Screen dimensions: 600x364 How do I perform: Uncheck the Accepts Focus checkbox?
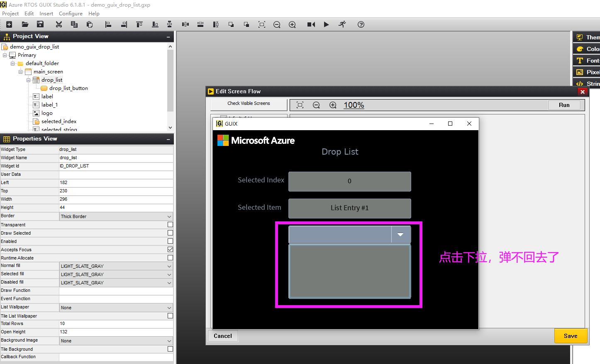tap(170, 249)
